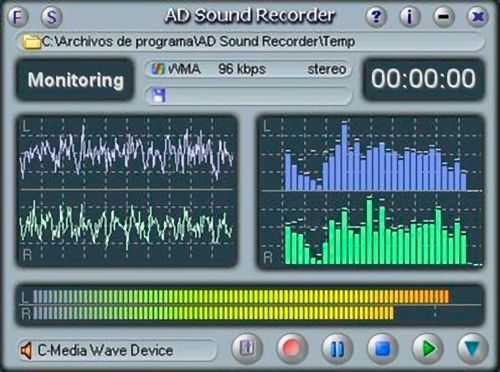The width and height of the screenshot is (500, 372).
Task: Click the WMA format icon
Action: 158,69
